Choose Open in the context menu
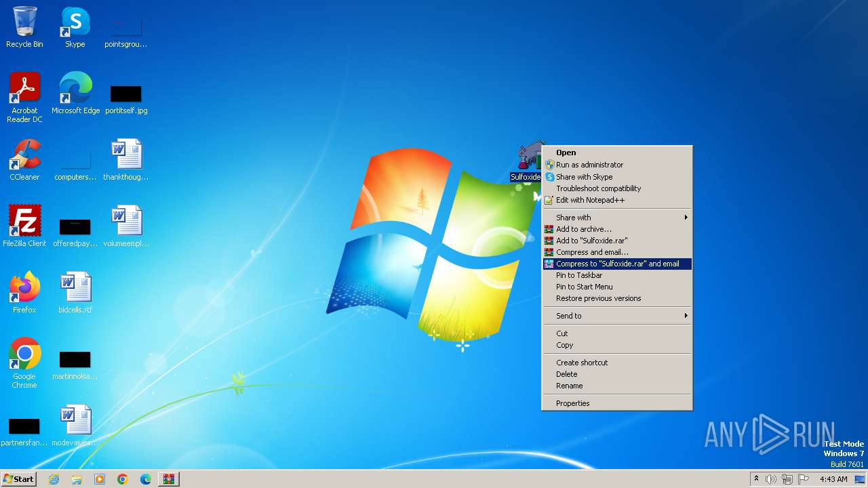 coord(617,153)
